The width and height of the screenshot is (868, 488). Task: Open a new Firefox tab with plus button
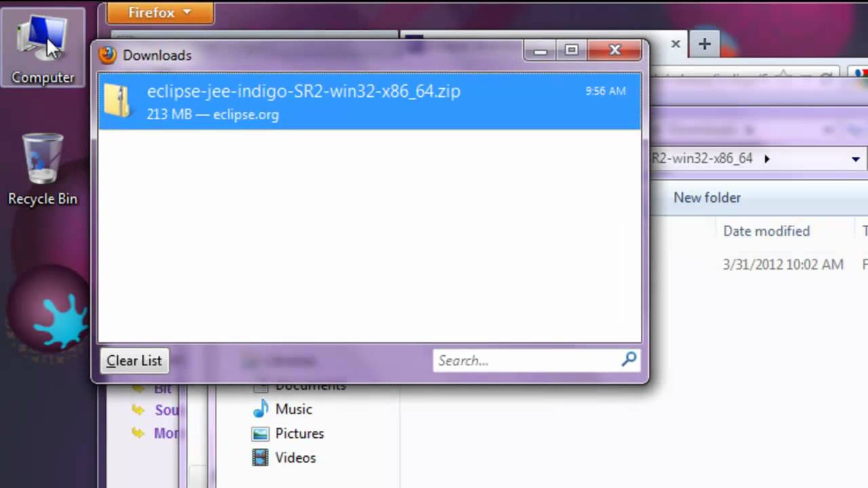click(x=705, y=44)
